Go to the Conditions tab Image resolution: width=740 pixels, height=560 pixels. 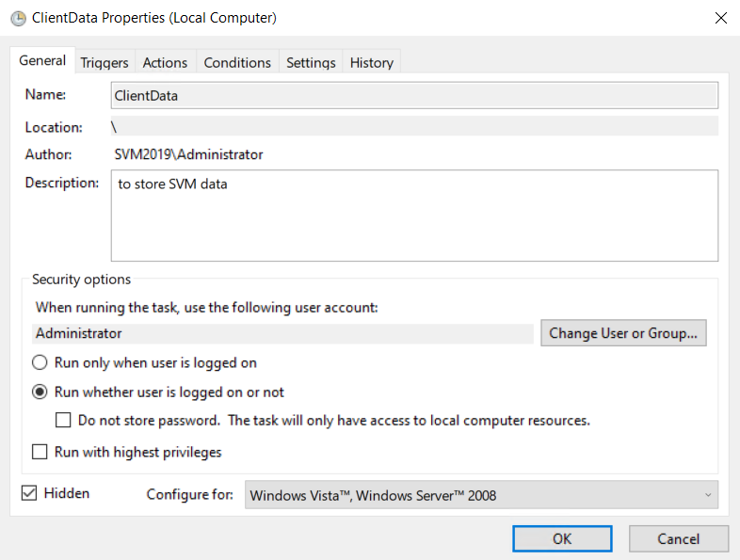tap(237, 62)
